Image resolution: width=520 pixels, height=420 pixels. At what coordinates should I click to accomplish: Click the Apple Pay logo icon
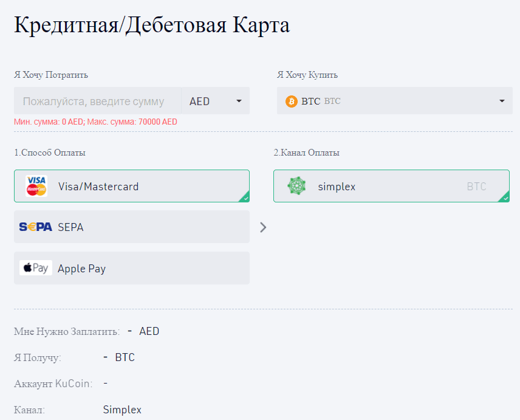36,267
